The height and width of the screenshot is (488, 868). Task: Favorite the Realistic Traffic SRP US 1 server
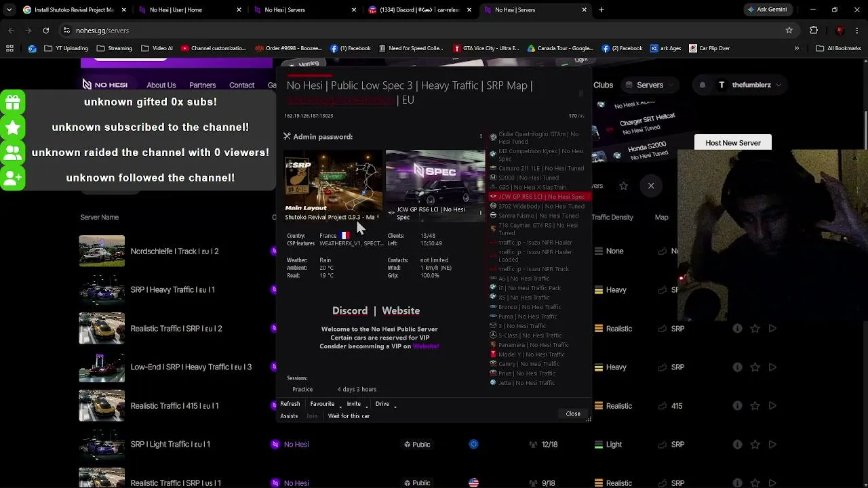pyautogui.click(x=755, y=483)
